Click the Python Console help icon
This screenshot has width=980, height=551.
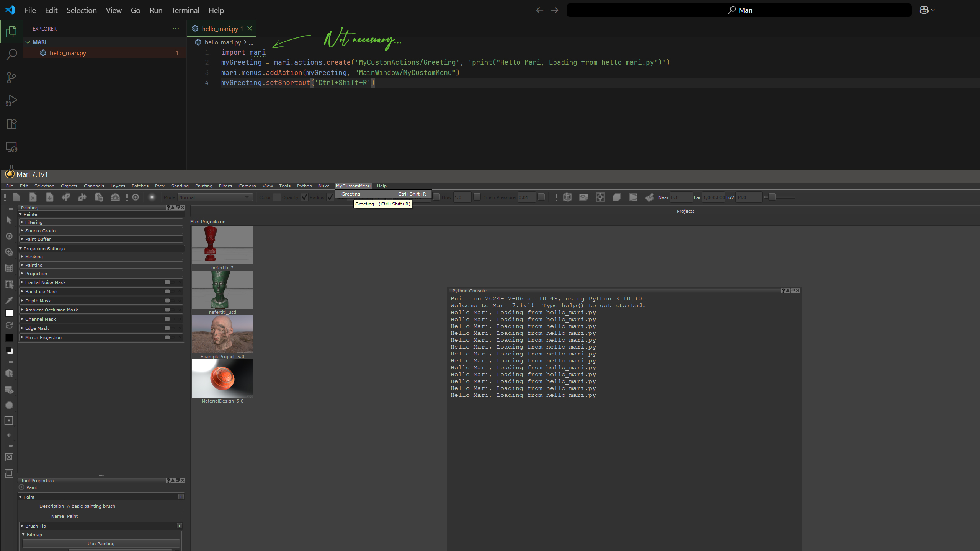click(x=783, y=291)
